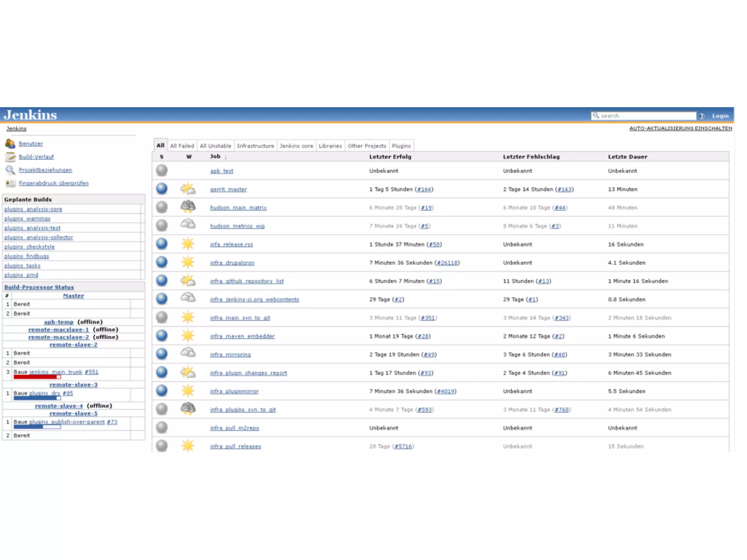Screen dimensions: 747x560
Task: Open the remote-slave-2 node link
Action: [x=73, y=345]
